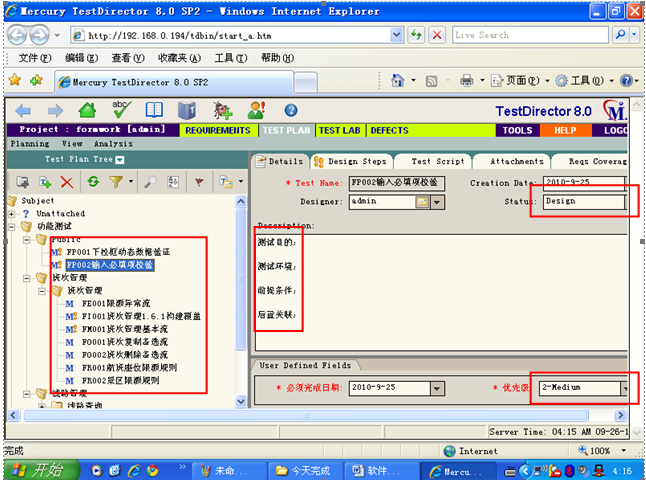Switch to the TEST LAB module
646x480 pixels.
[339, 130]
